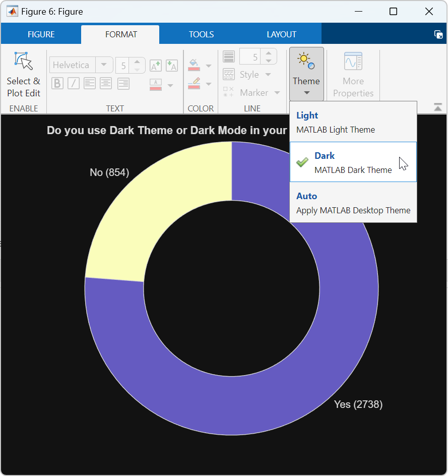Click the Theme button in ribbon

point(306,74)
